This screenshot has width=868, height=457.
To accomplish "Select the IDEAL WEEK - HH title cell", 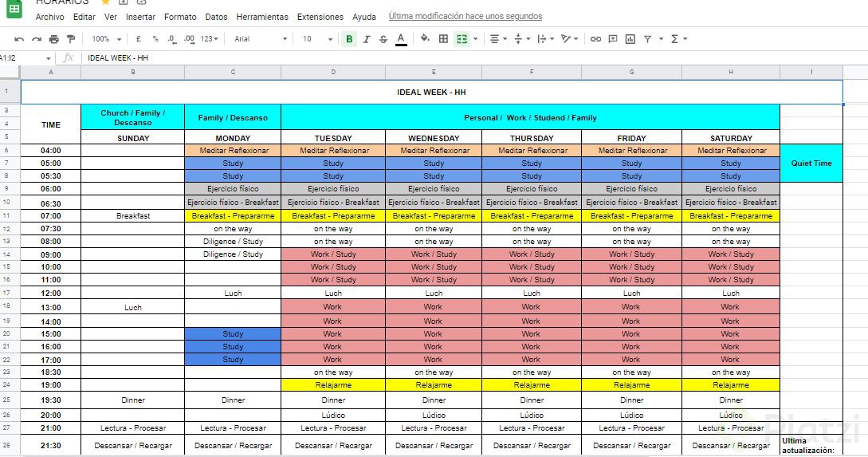I will click(432, 92).
